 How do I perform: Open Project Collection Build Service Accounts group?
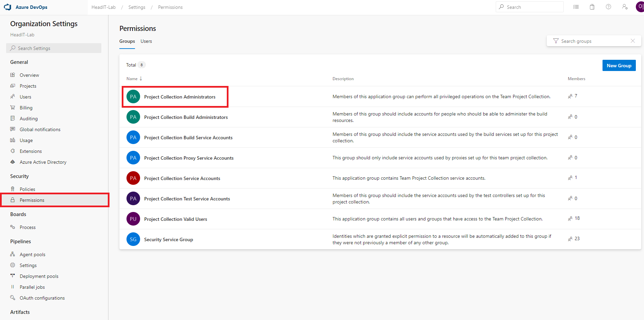point(188,138)
